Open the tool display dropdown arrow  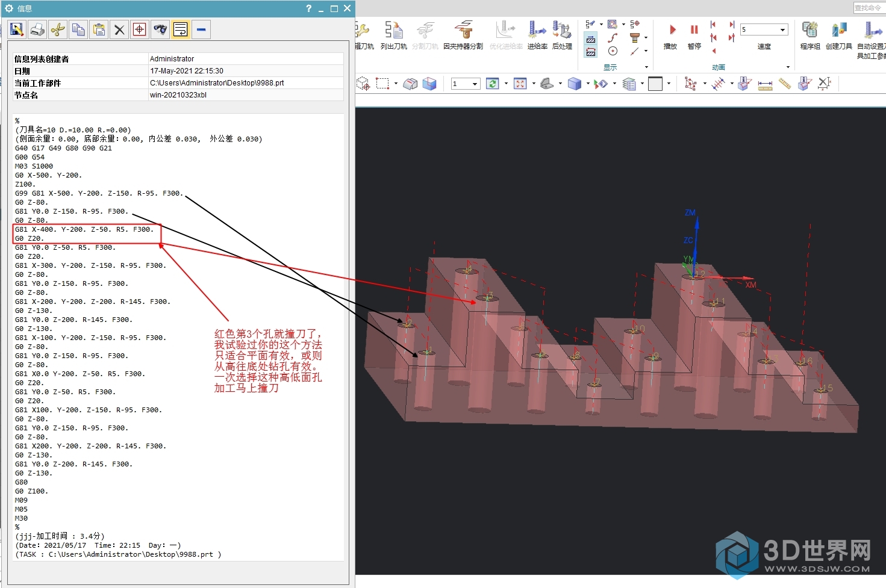pyautogui.click(x=646, y=38)
